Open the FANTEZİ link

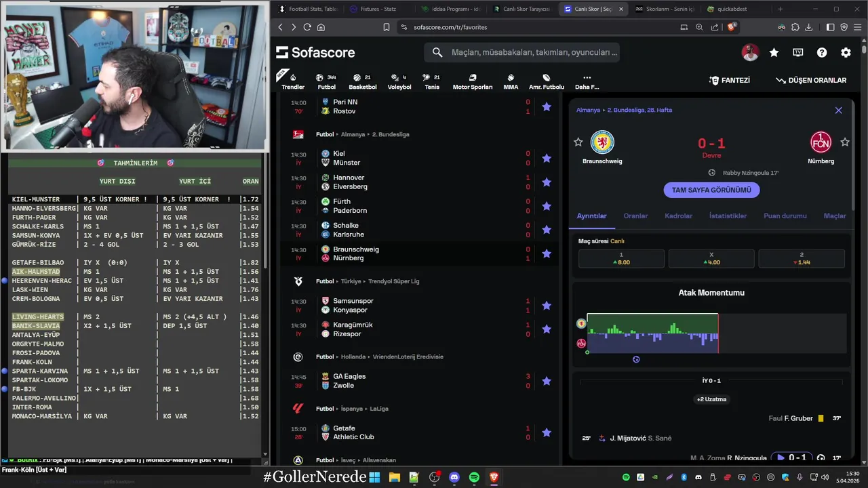(x=729, y=80)
